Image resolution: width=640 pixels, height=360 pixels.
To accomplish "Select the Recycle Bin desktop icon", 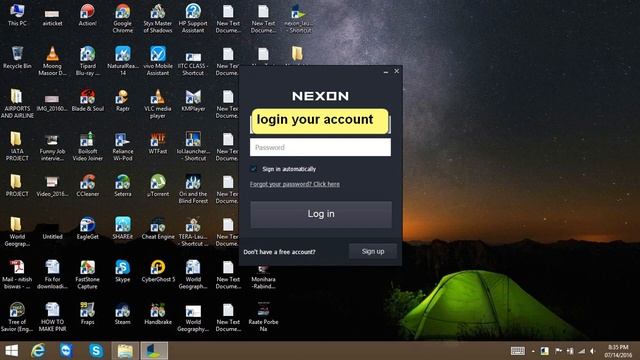I will [17, 58].
